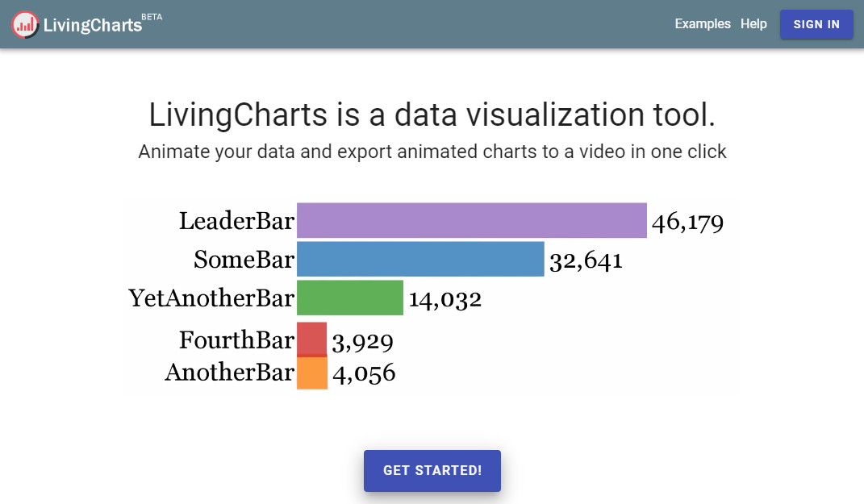Click the YetAnotherBar label
This screenshot has width=864, height=504.
point(211,298)
